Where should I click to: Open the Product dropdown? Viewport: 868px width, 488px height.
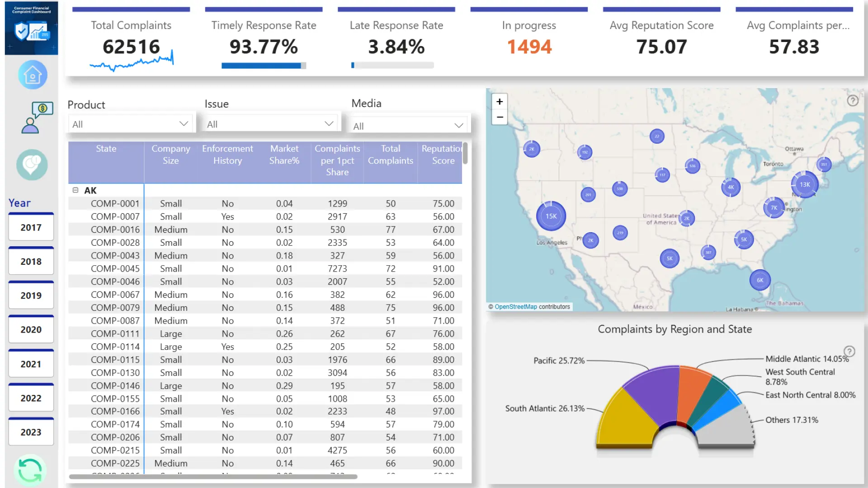click(x=130, y=124)
